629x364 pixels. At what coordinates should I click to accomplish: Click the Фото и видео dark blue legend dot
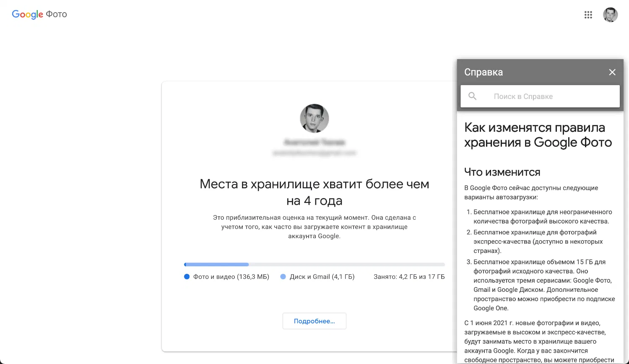[x=187, y=277]
